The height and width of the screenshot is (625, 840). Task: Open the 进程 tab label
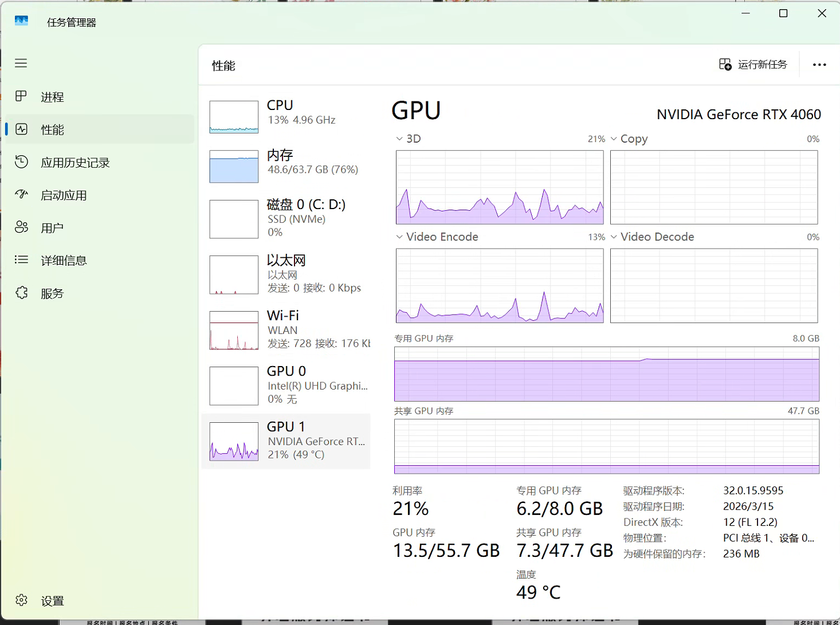click(52, 97)
